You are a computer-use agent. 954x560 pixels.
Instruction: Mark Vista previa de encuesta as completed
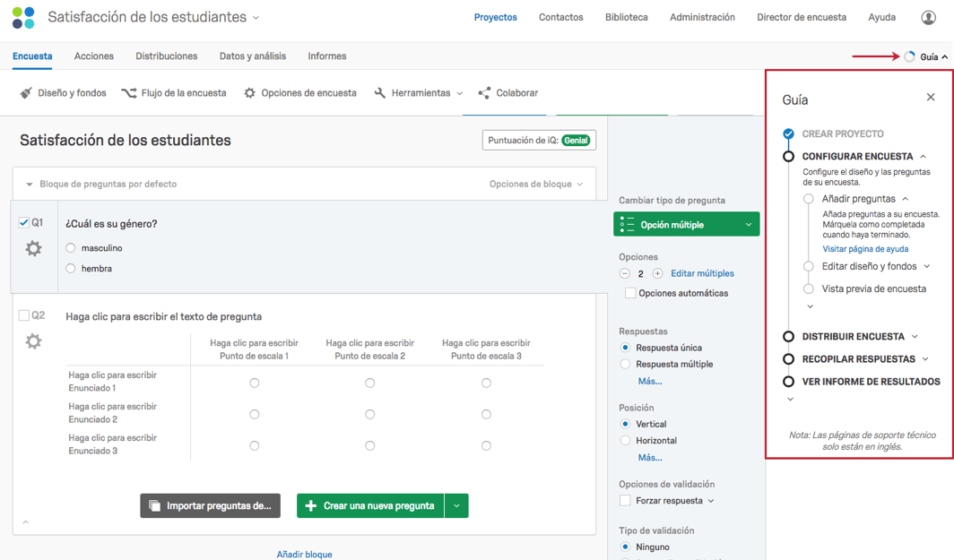pyautogui.click(x=809, y=289)
